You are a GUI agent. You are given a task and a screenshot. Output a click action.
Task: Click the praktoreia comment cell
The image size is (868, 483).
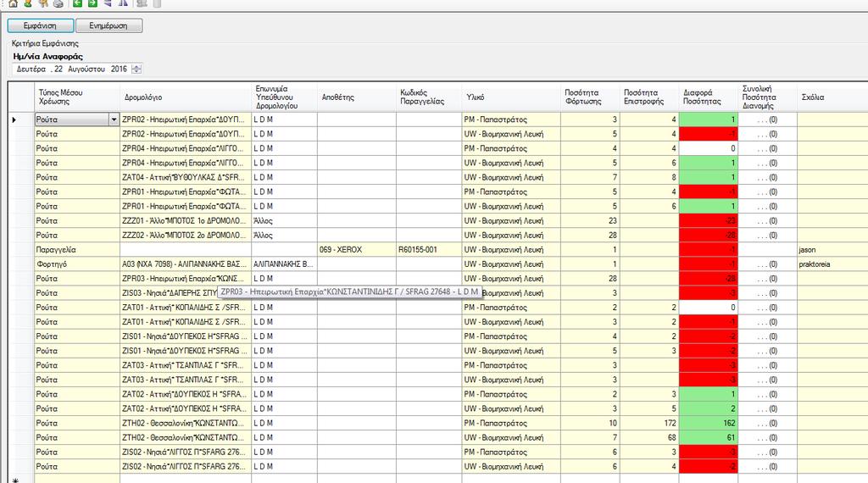832,264
